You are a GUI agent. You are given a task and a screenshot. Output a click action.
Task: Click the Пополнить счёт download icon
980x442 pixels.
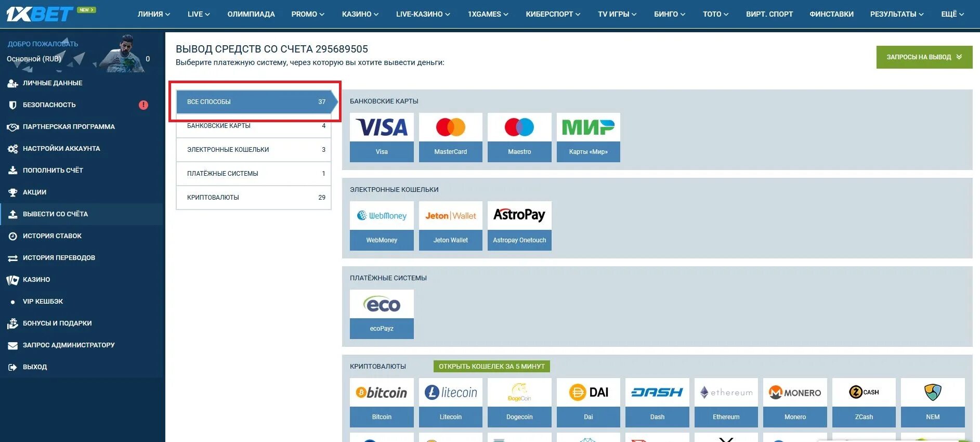[x=12, y=171]
